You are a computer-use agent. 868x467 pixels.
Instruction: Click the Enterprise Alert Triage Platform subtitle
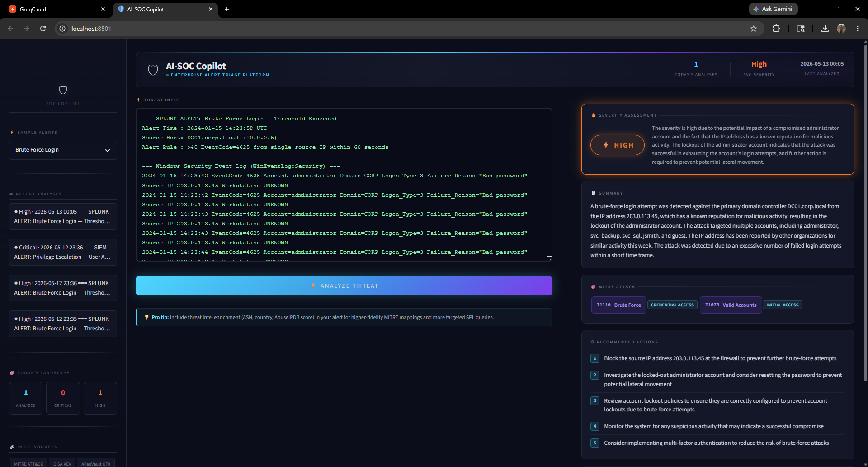(220, 75)
